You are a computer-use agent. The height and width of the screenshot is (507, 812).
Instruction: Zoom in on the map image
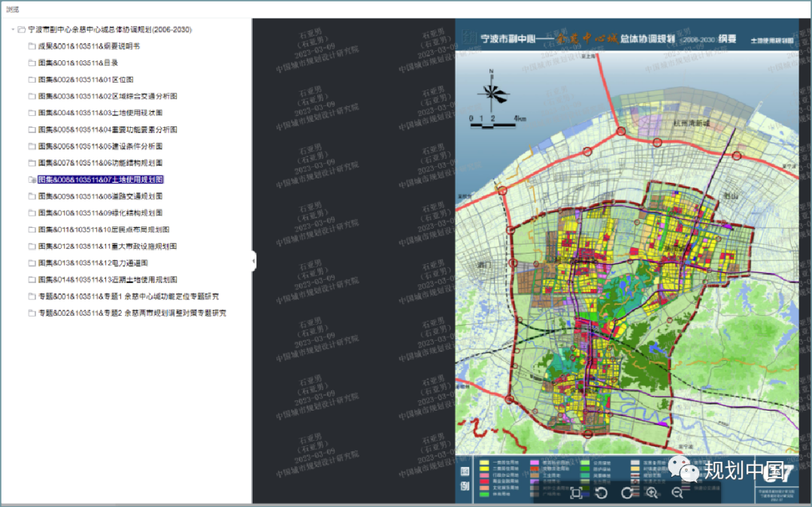[x=652, y=493]
